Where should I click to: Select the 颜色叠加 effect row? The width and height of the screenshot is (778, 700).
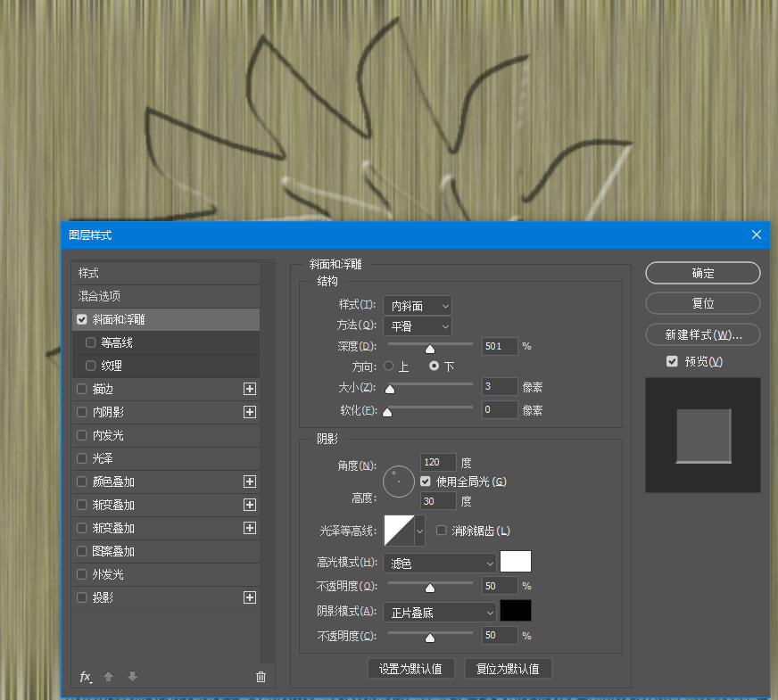click(166, 482)
